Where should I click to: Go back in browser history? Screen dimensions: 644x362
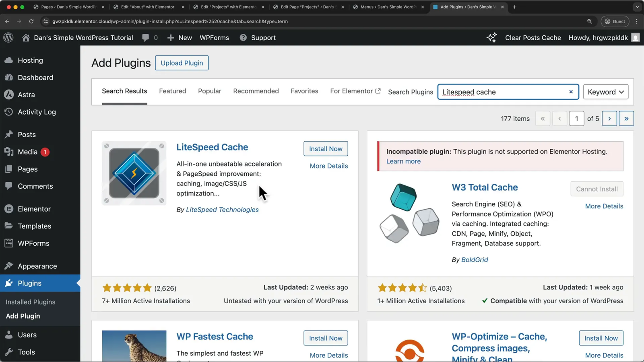click(7, 21)
